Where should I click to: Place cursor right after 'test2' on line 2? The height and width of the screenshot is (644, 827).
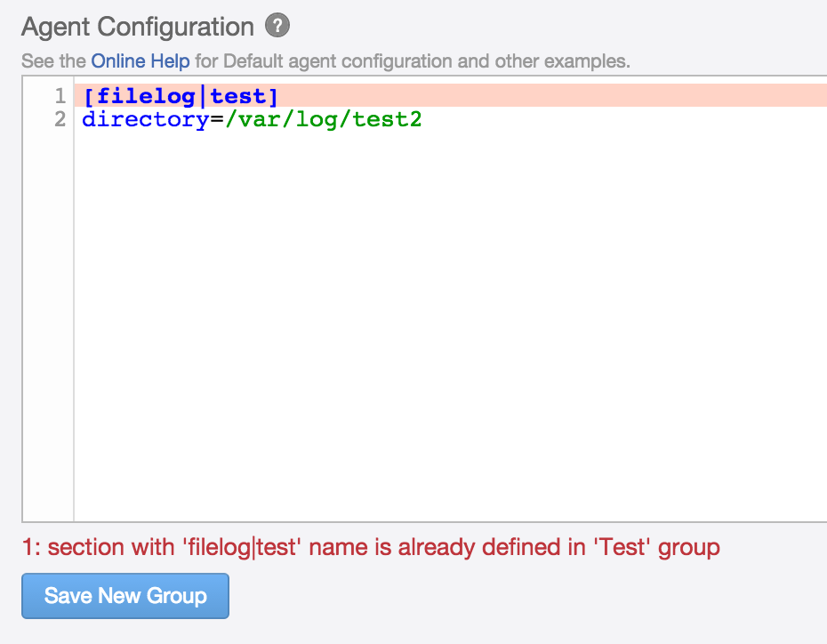coord(423,118)
